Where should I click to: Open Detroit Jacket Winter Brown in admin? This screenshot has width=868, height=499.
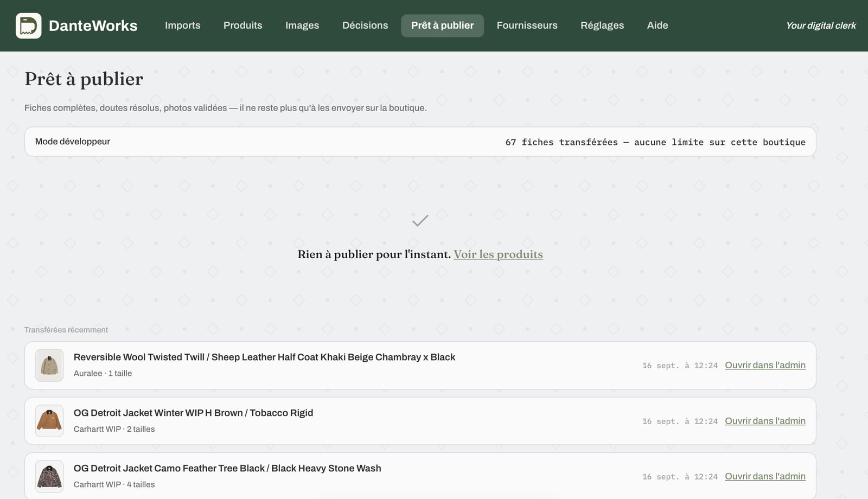point(765,421)
